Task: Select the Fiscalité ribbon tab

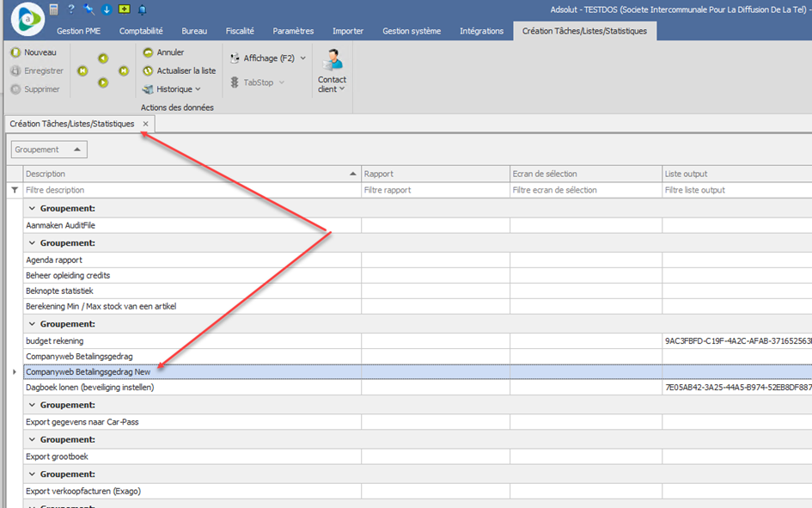Action: click(x=240, y=31)
